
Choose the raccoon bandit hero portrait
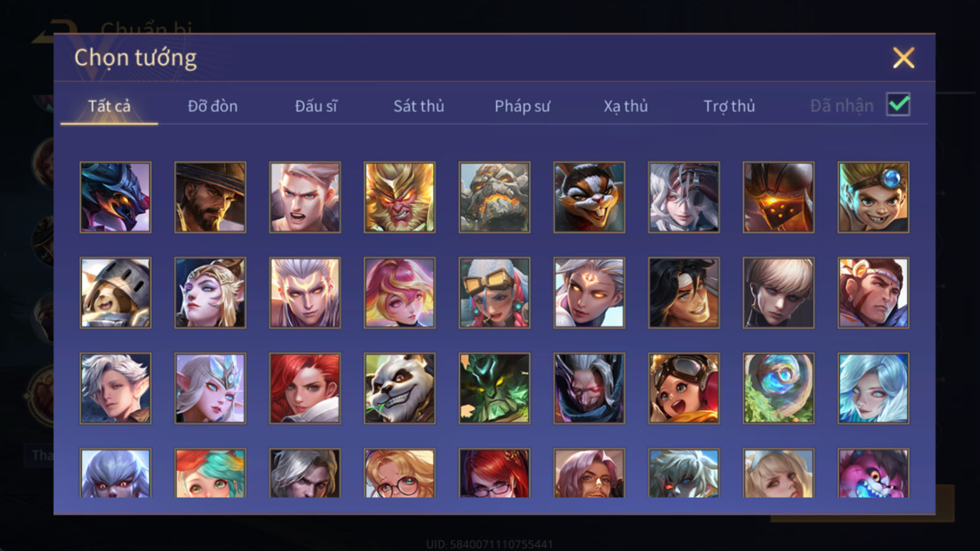coord(589,197)
